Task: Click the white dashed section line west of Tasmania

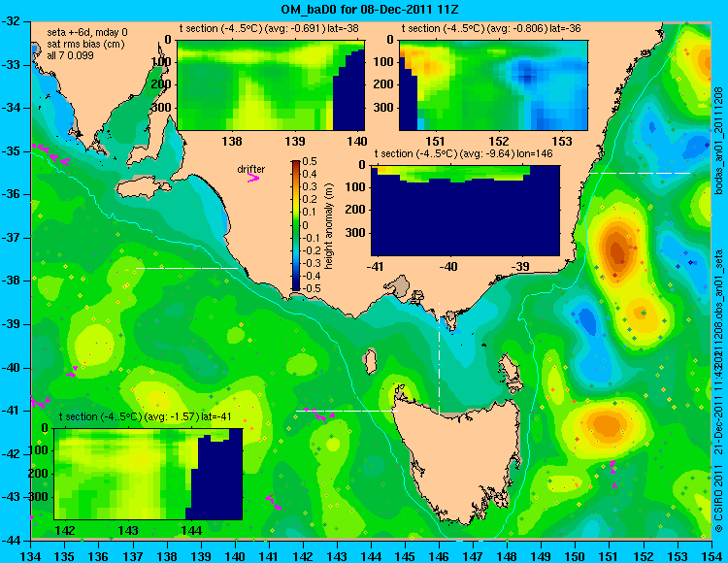Action: pyautogui.click(x=347, y=411)
